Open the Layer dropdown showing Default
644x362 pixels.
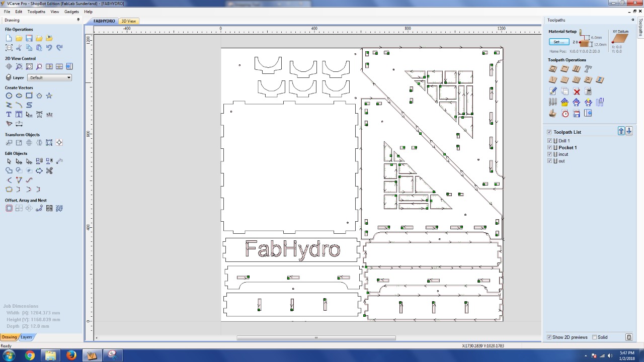(x=50, y=77)
